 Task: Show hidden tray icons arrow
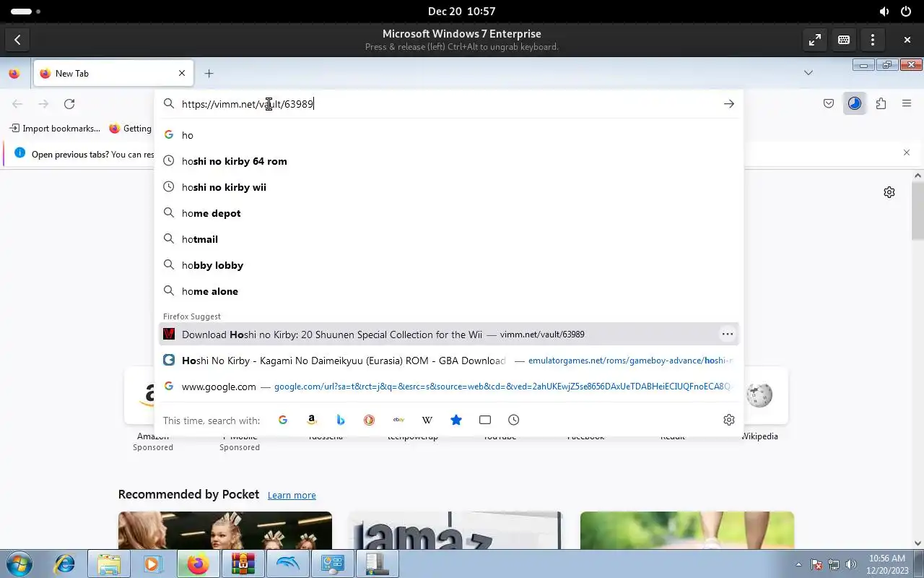point(798,564)
